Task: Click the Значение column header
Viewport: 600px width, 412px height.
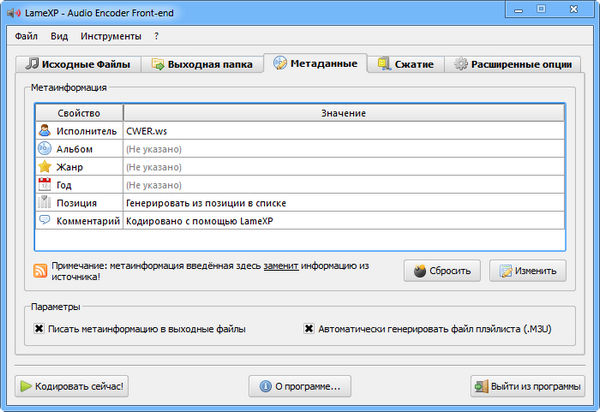Action: click(344, 113)
